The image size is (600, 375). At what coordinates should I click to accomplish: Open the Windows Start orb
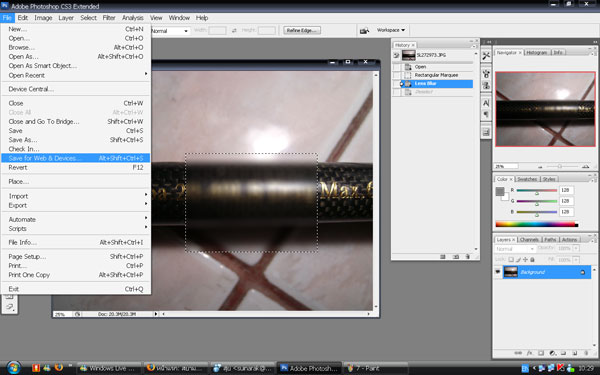[14, 368]
